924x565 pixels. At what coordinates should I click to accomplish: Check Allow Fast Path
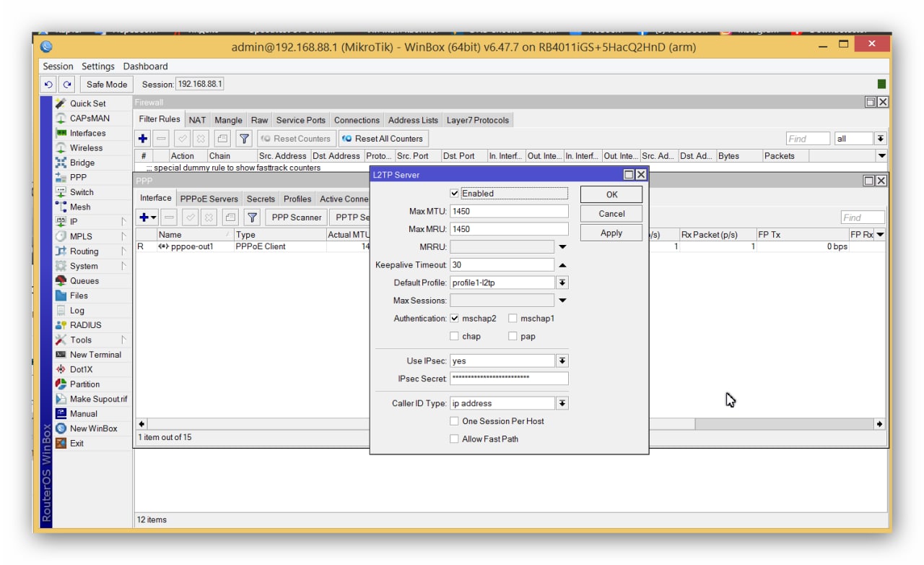[454, 439]
